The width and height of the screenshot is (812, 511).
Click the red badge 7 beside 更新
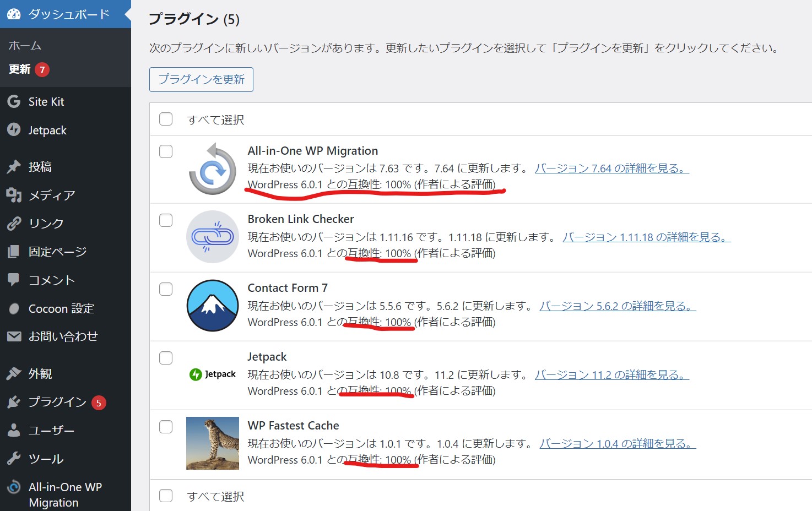(x=42, y=70)
